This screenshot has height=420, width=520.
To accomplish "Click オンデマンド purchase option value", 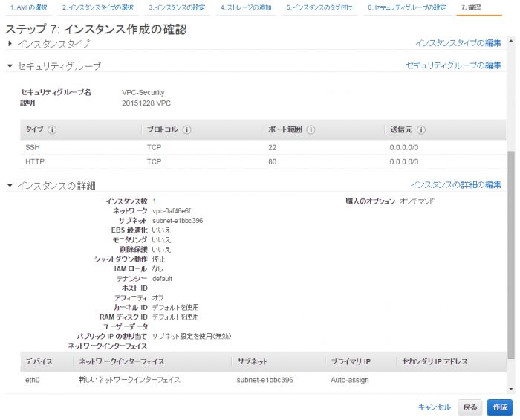I will [x=417, y=201].
